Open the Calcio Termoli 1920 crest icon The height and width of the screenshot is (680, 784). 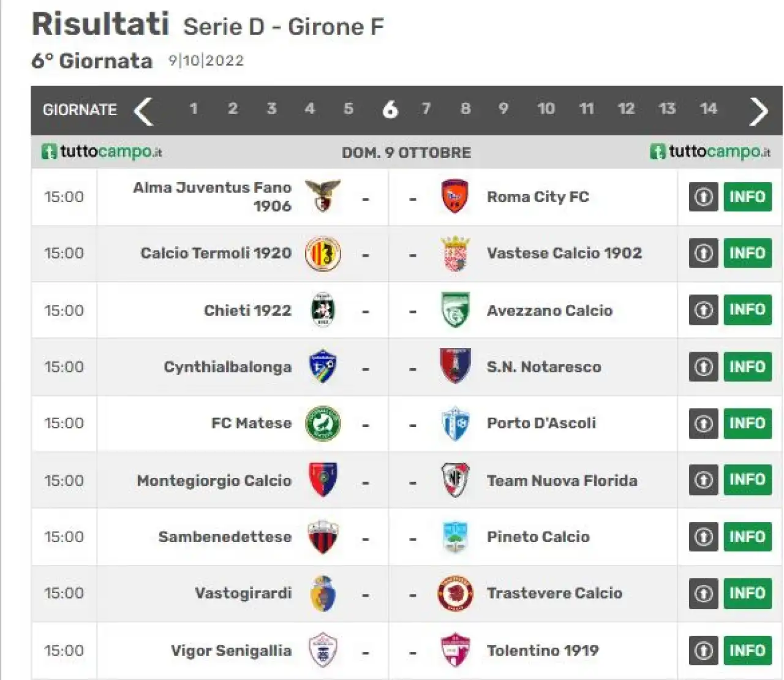point(323,254)
